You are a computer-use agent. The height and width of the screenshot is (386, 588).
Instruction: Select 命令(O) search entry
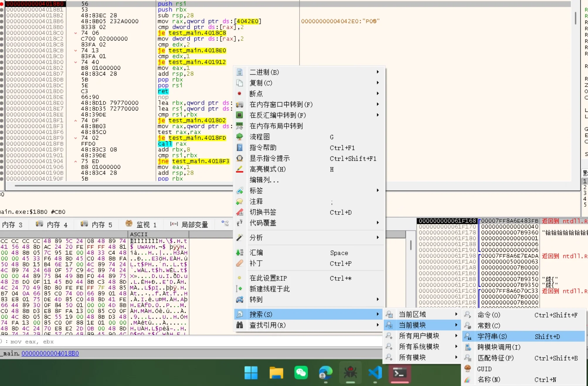click(x=524, y=315)
